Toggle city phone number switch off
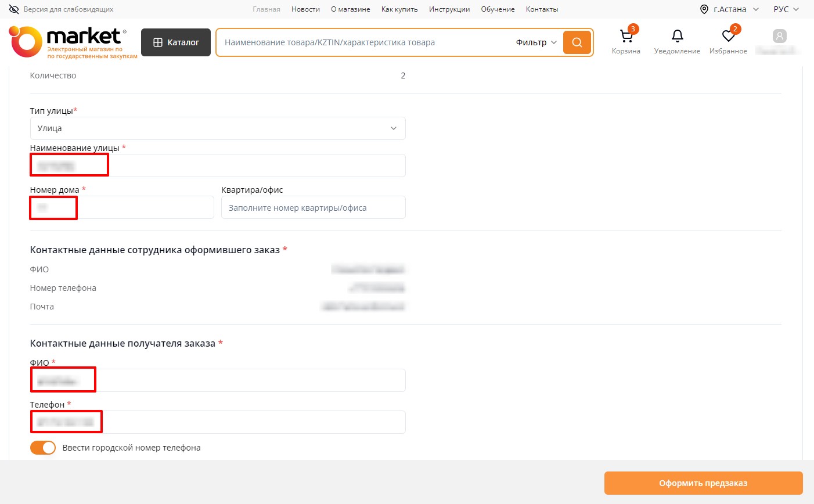814x504 pixels. coord(43,448)
